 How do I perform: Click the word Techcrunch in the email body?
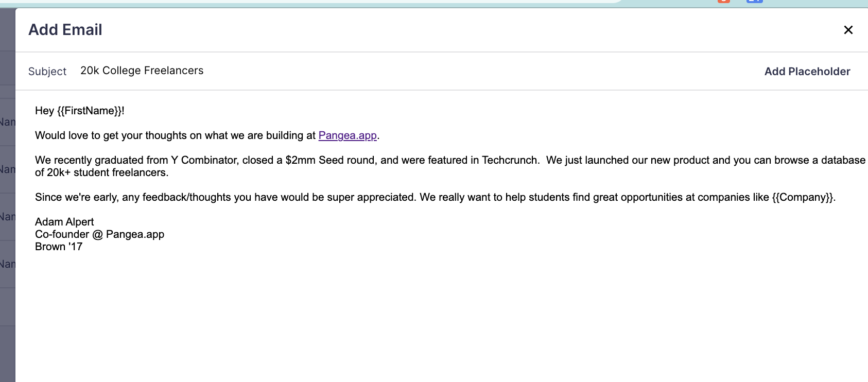pos(510,160)
